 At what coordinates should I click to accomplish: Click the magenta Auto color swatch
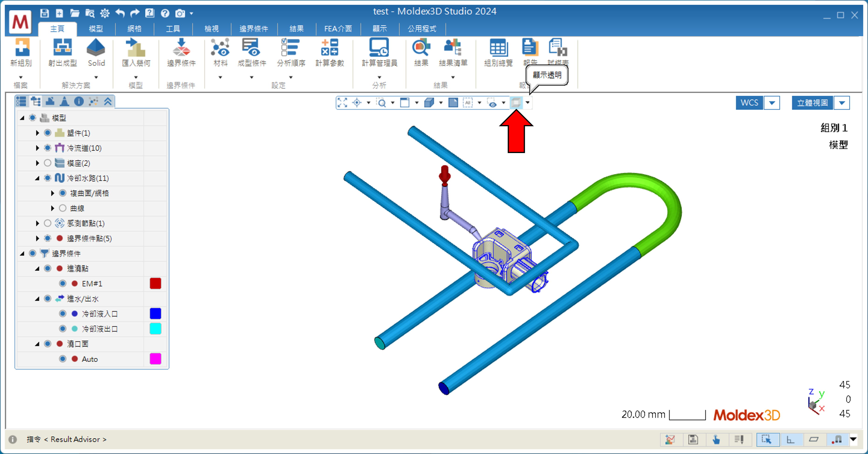(x=155, y=359)
